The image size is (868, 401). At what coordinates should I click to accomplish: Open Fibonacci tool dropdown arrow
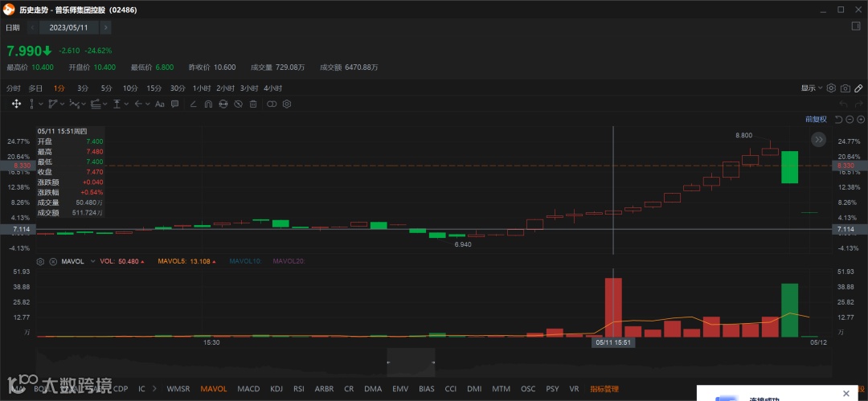[104, 104]
